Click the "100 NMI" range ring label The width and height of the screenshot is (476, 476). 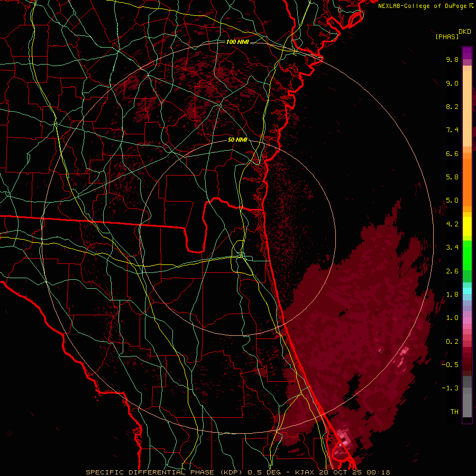237,42
